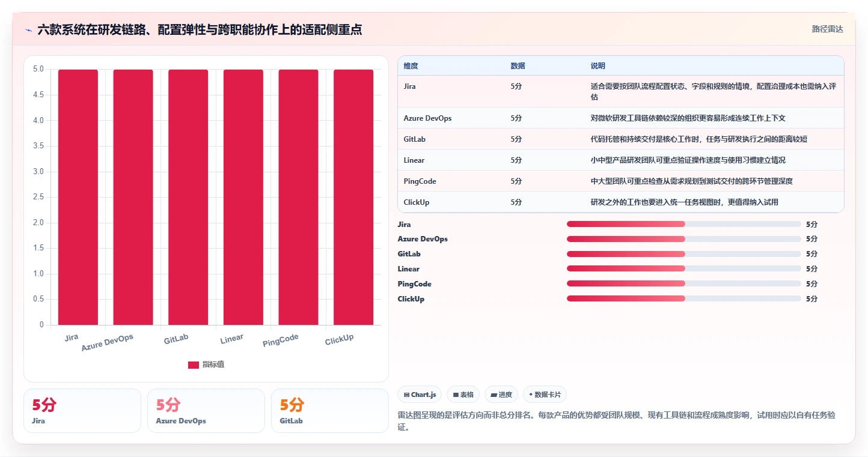
Task: Click the Linear x-axis label under chart
Action: click(231, 339)
